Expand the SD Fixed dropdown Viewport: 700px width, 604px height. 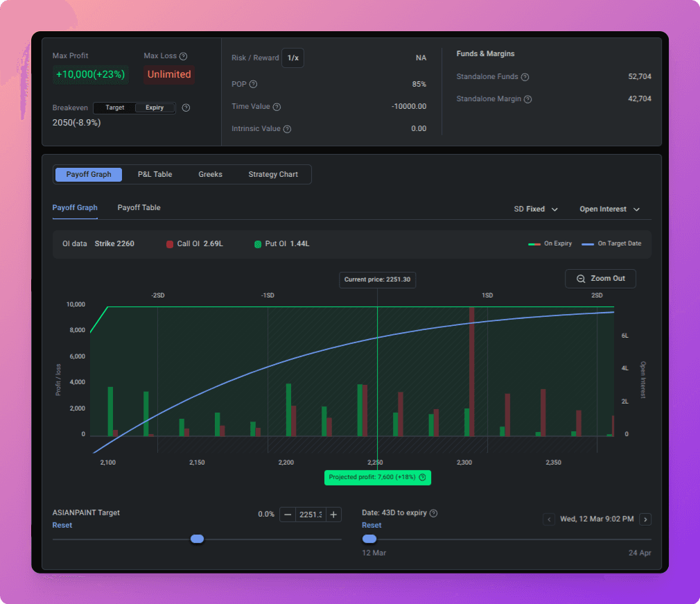coord(536,209)
